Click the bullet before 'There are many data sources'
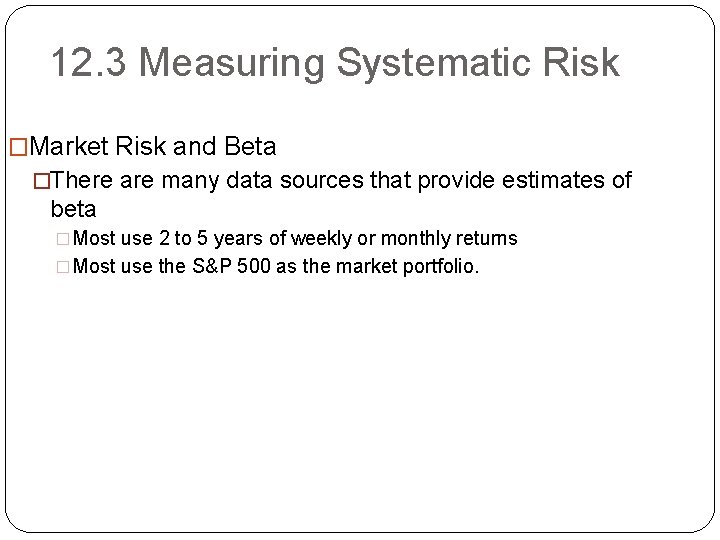The height and width of the screenshot is (540, 720). click(41, 180)
